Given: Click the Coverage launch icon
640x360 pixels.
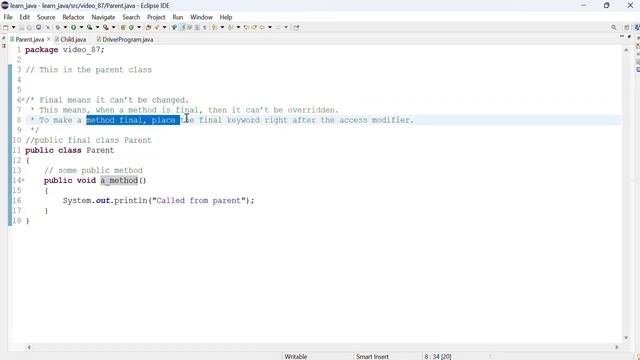Looking at the screenshot, I should (89, 27).
